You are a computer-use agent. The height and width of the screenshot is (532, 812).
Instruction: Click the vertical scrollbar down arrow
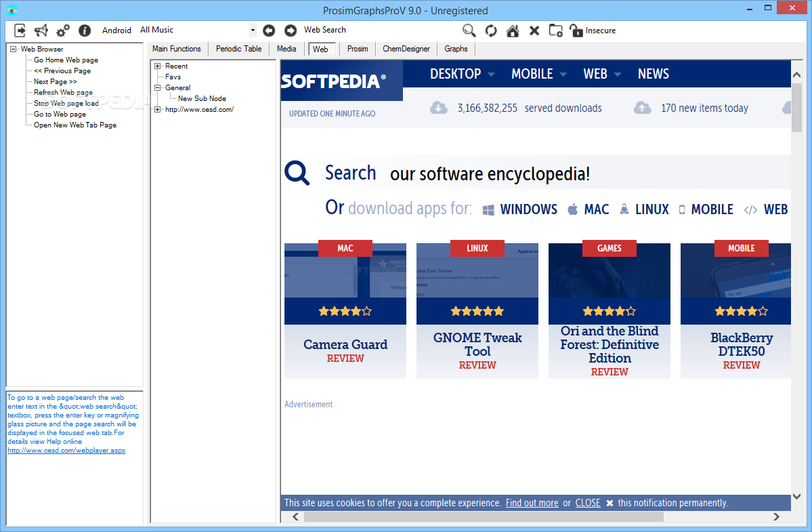797,497
